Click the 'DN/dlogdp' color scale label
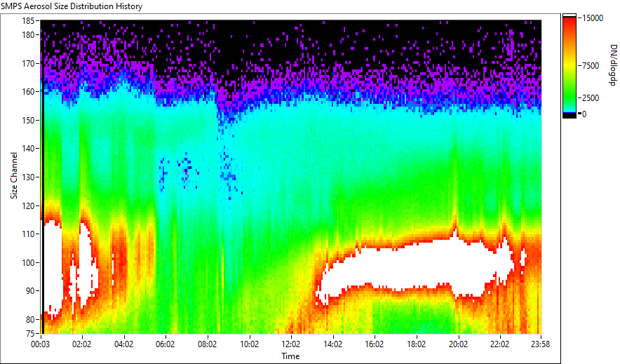Image resolution: width=620 pixels, height=364 pixels. 612,65
